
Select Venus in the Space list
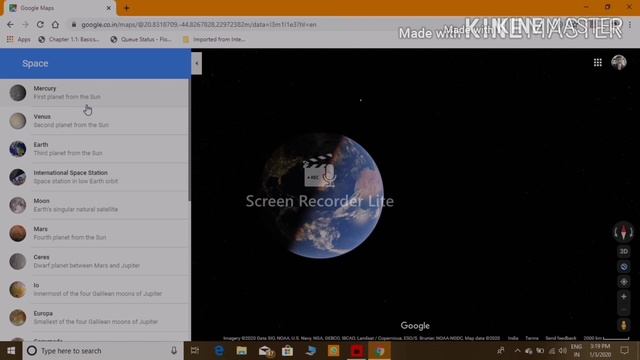[94, 121]
